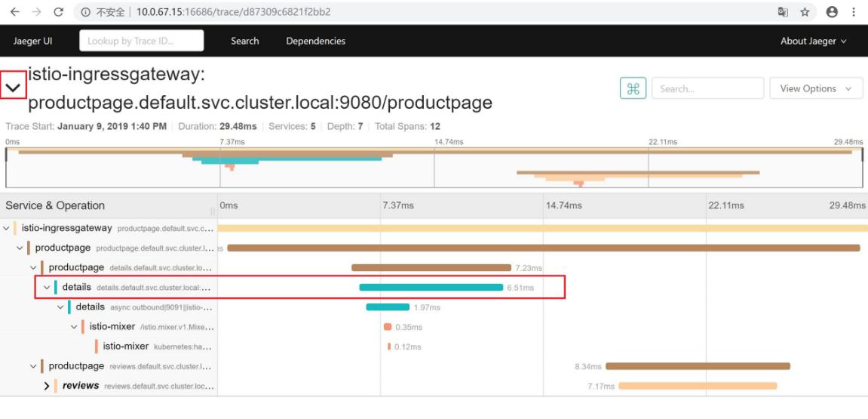The image size is (868, 419).
Task: Collapse the istio-mixer parent span
Action: 75,327
